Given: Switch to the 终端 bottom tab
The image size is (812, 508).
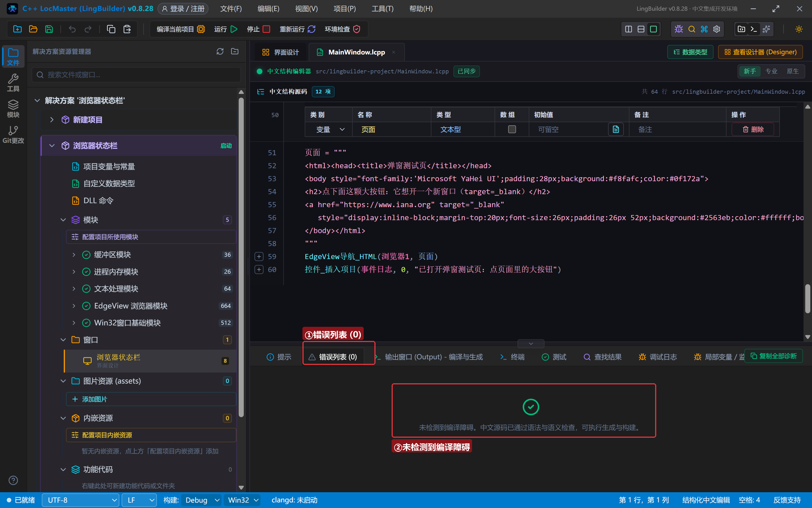Looking at the screenshot, I should click(512, 357).
